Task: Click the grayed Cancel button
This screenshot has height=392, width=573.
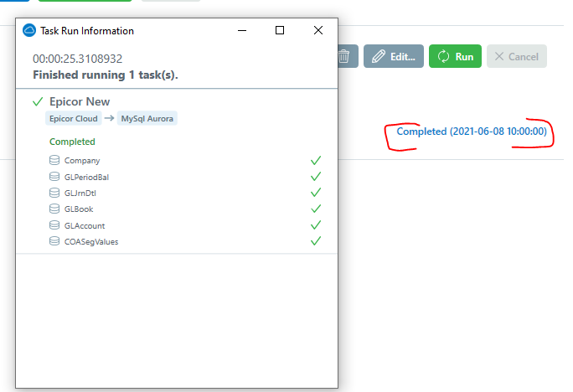Action: 516,56
